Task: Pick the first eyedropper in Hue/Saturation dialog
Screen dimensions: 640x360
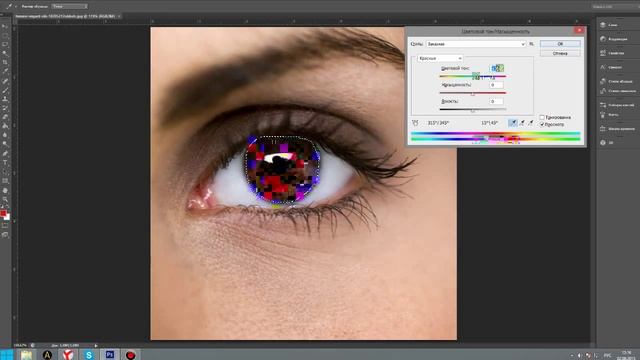Action: (513, 122)
